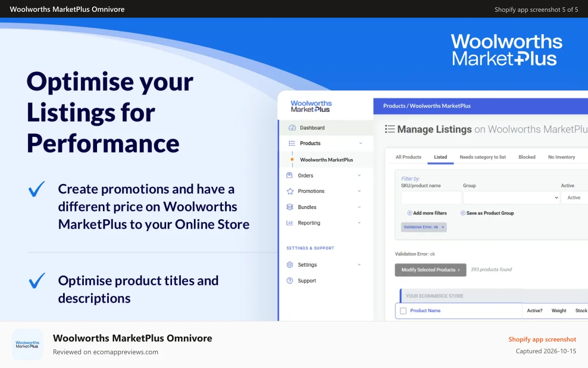Open the Needs category to list tab

(483, 157)
